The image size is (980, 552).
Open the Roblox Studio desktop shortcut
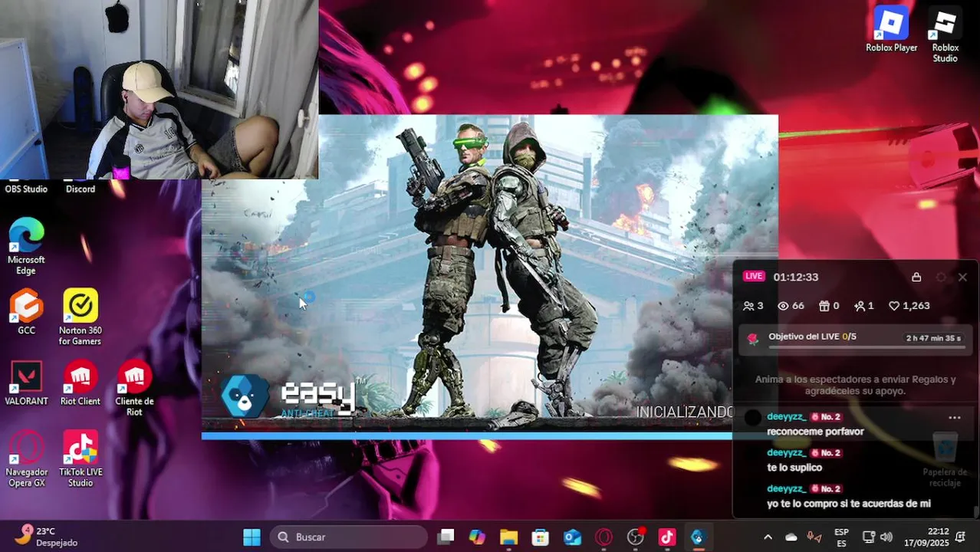(945, 35)
